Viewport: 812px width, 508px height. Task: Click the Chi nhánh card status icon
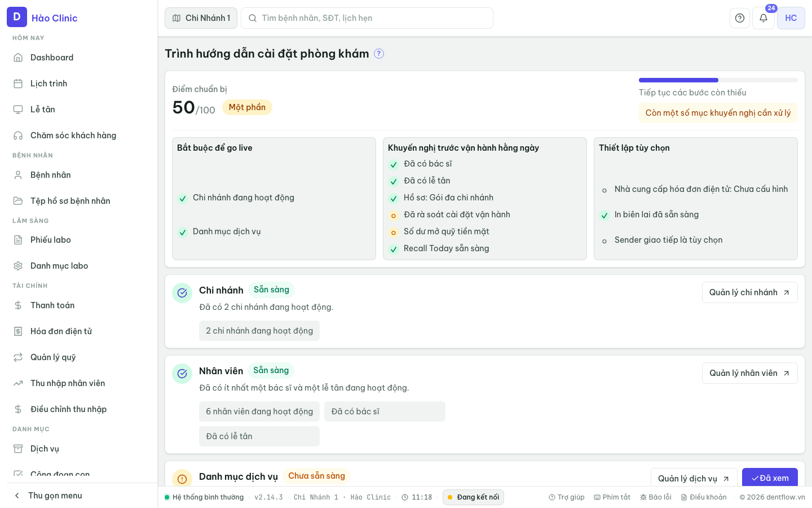click(182, 293)
